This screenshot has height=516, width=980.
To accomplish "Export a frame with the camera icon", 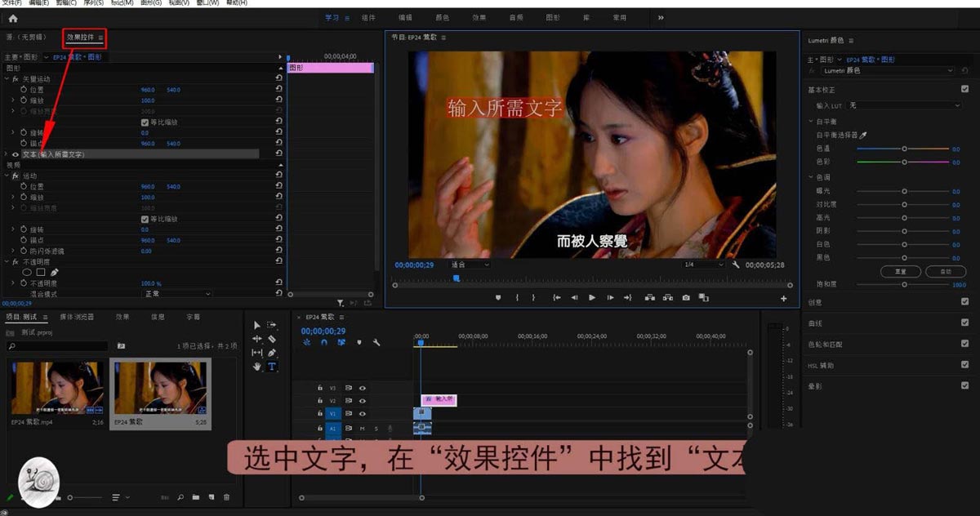I will point(686,298).
